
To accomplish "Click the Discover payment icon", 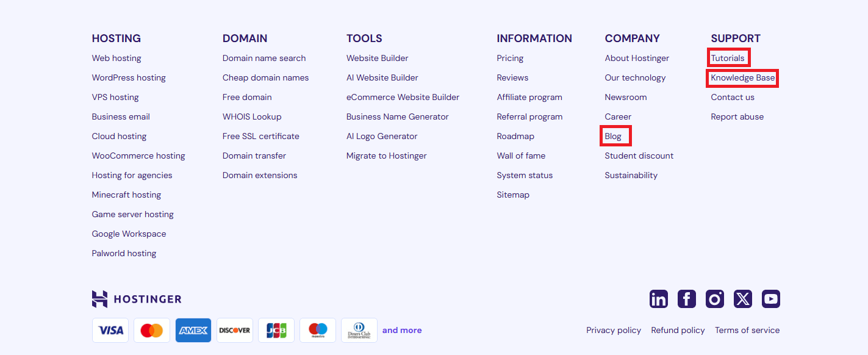I will tap(235, 330).
